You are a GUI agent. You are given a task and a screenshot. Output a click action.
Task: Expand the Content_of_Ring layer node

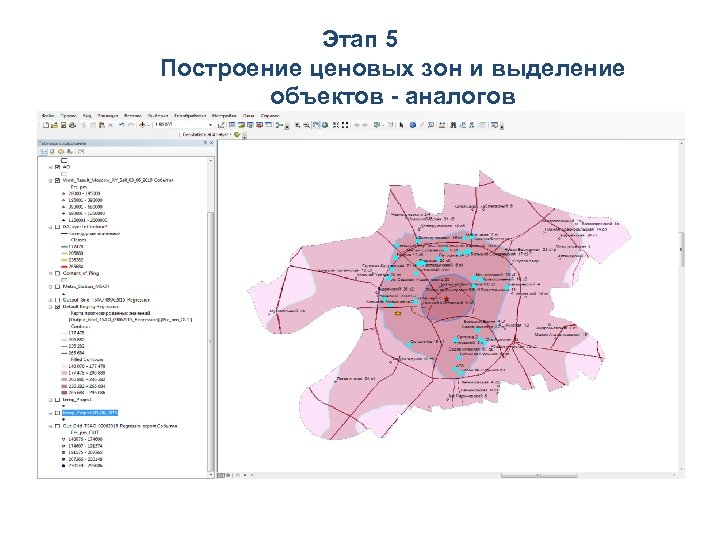click(x=51, y=273)
